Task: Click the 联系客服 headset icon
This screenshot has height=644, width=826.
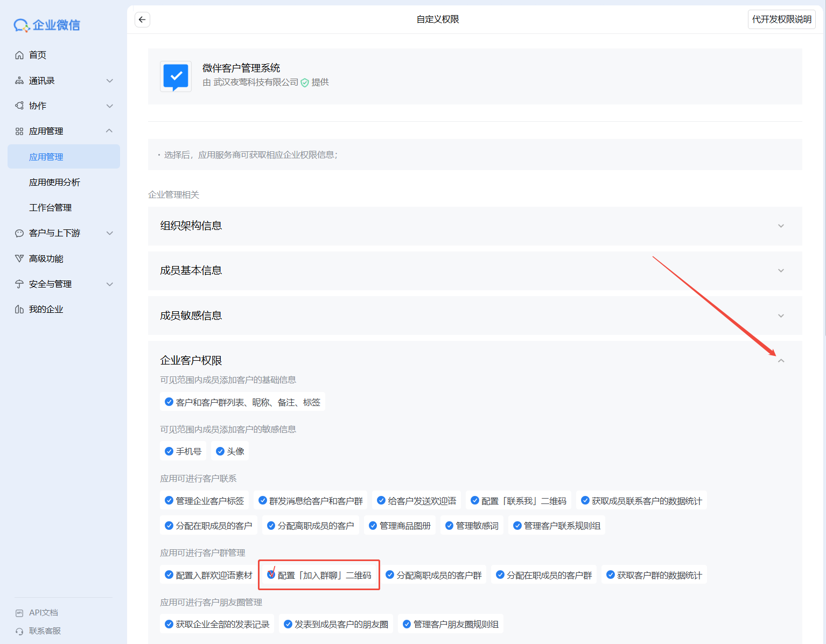Action: 19,631
